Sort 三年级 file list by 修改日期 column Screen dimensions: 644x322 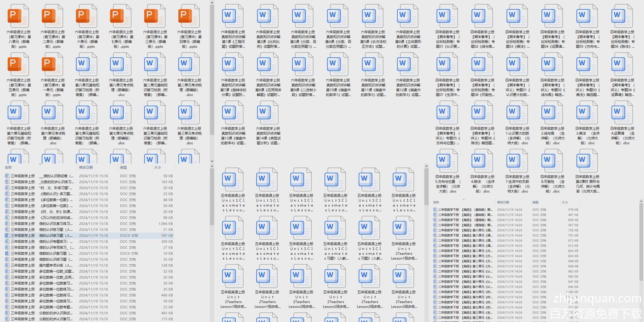[86, 167]
